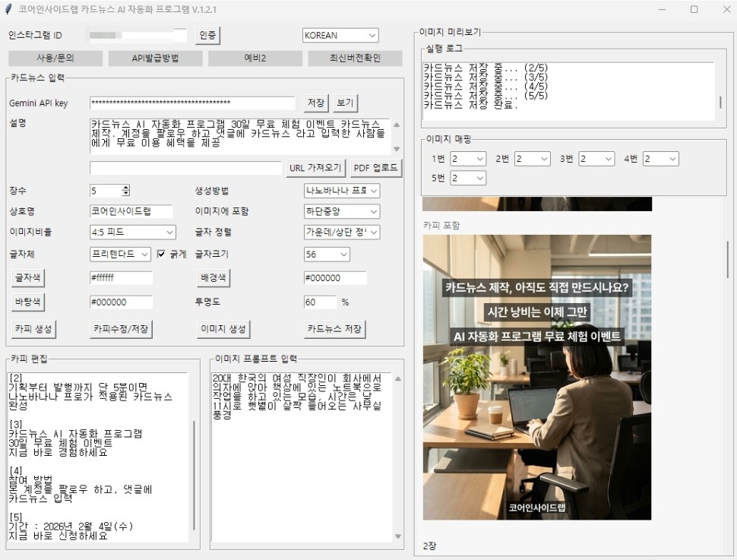
Task: Maximize the application window
Action: 694,9
